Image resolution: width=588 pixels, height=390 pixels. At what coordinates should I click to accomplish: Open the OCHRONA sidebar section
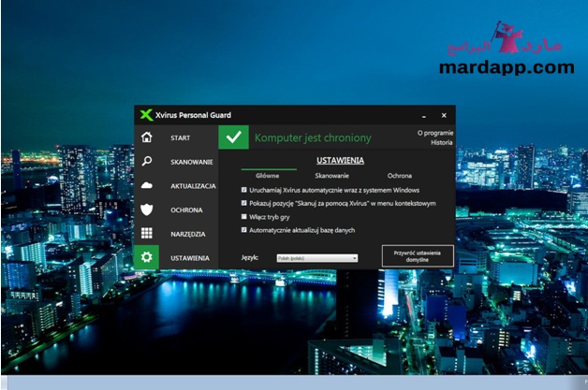pos(186,209)
